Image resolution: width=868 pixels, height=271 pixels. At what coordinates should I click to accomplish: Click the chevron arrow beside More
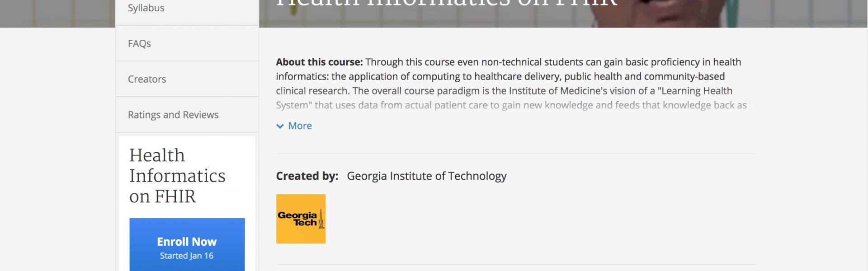(280, 126)
